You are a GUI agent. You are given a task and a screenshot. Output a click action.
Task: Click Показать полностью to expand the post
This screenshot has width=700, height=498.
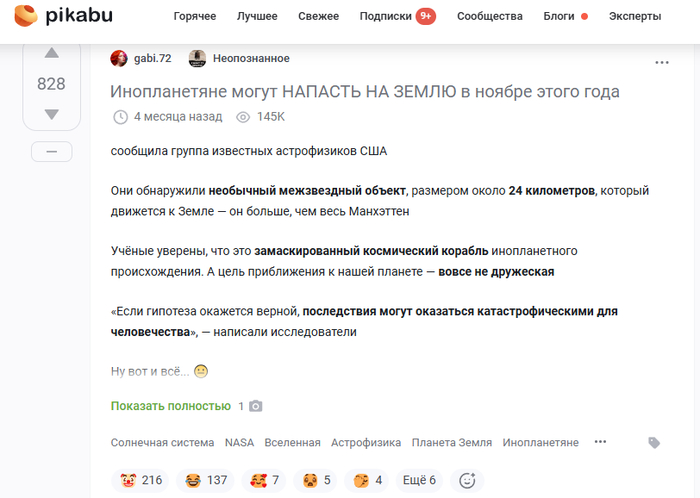click(171, 406)
